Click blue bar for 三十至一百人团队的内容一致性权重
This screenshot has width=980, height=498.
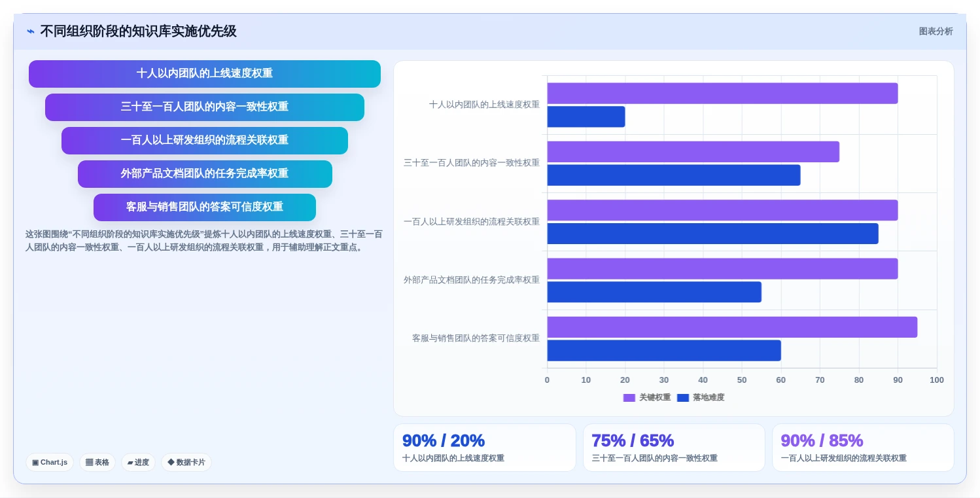(x=674, y=175)
